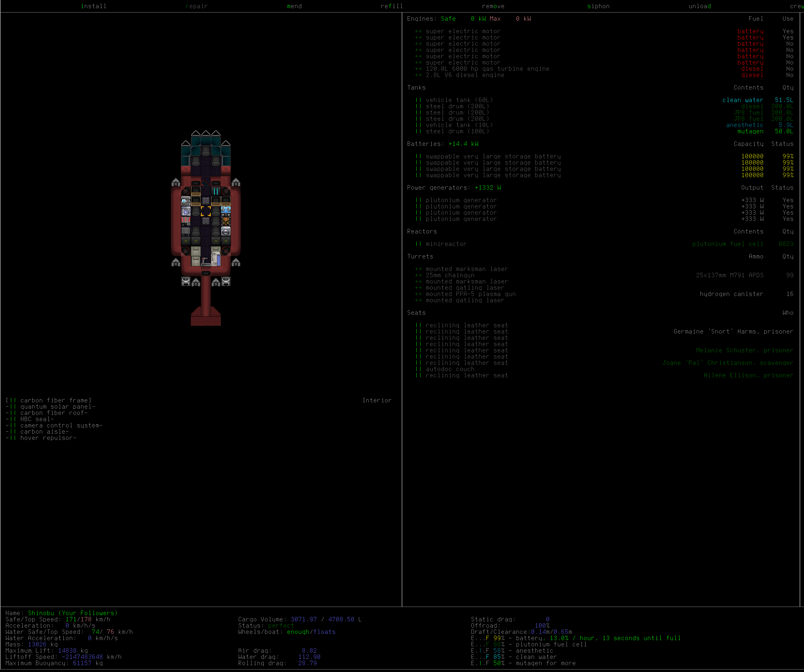Image resolution: width=804 pixels, height=672 pixels.
Task: Select the diagonal hatch tile behind the cockpit
Action: coord(206,181)
